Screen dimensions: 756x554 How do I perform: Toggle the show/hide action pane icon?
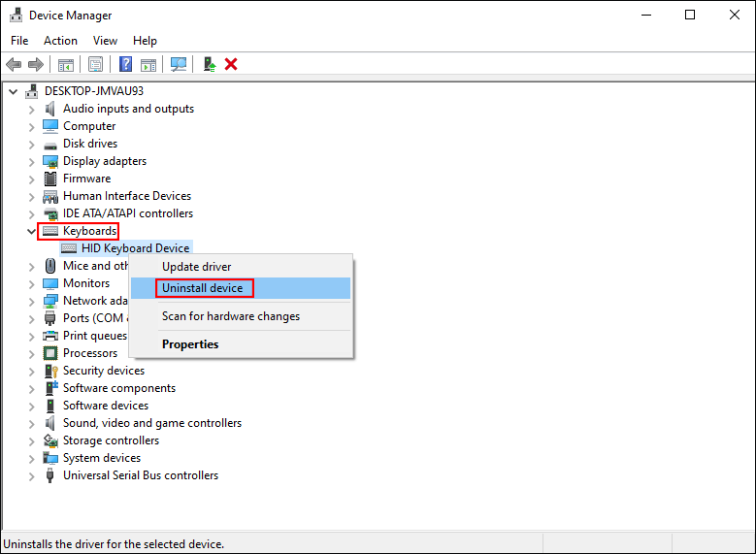[148, 64]
